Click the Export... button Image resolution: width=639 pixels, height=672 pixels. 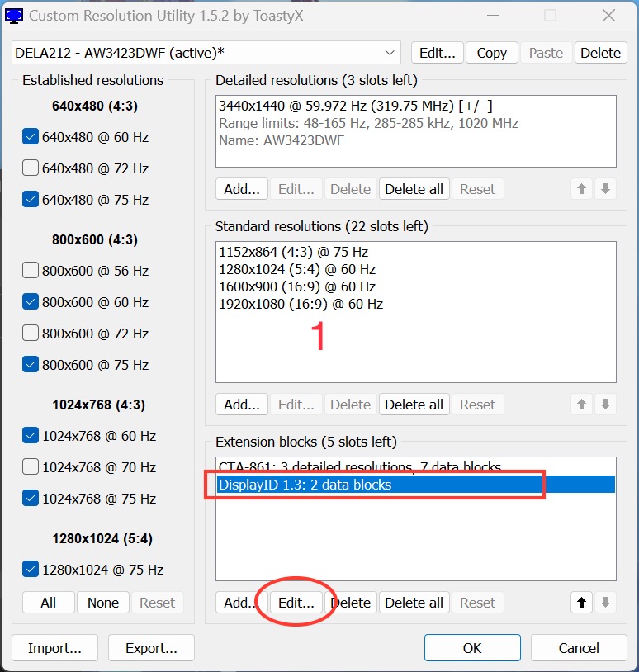pyautogui.click(x=151, y=648)
